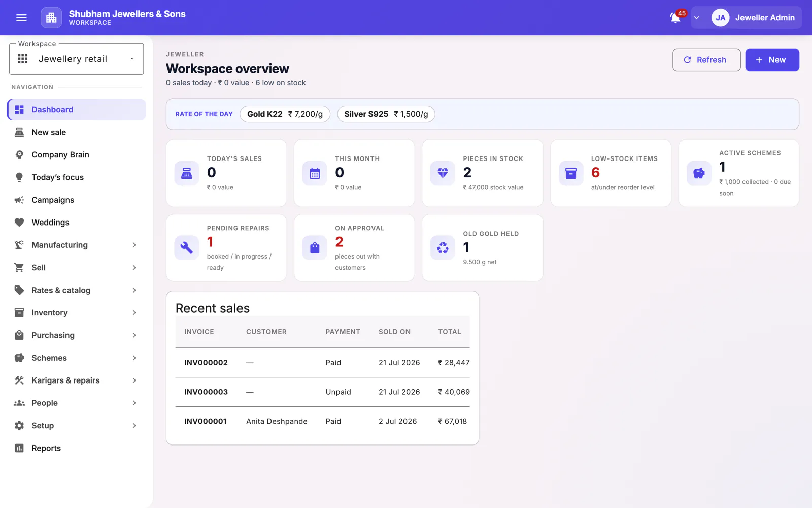
Task: Open Weddings page
Action: pyautogui.click(x=77, y=223)
